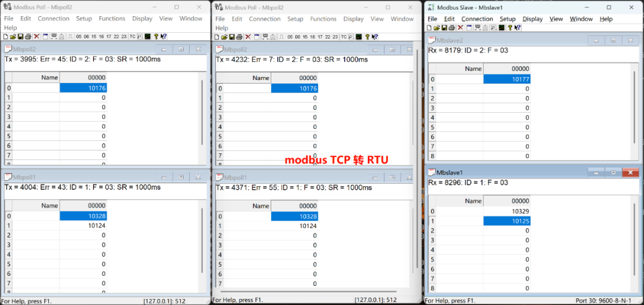The image size is (644, 305).
Task: Click function 22 button in middle Modbus Poll toolbar
Action: click(328, 36)
